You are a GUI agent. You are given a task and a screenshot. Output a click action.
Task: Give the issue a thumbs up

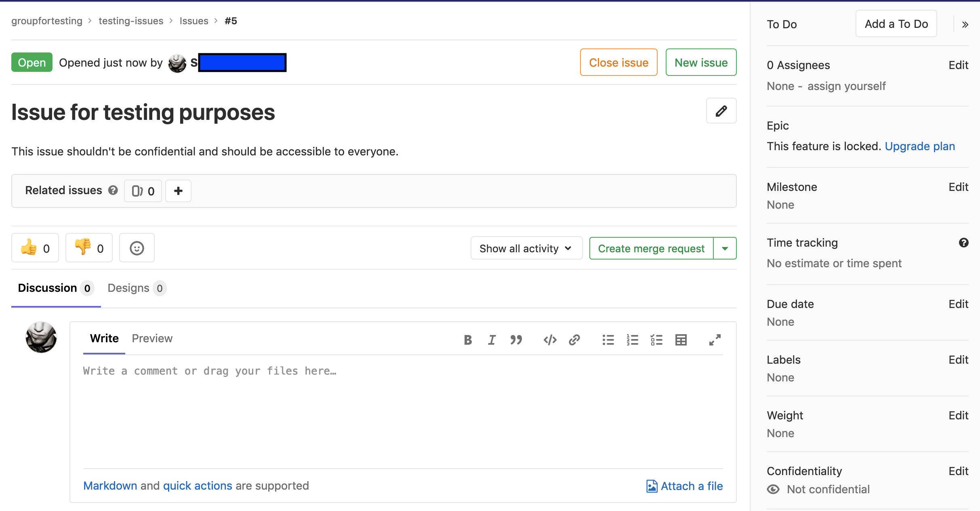click(x=35, y=248)
